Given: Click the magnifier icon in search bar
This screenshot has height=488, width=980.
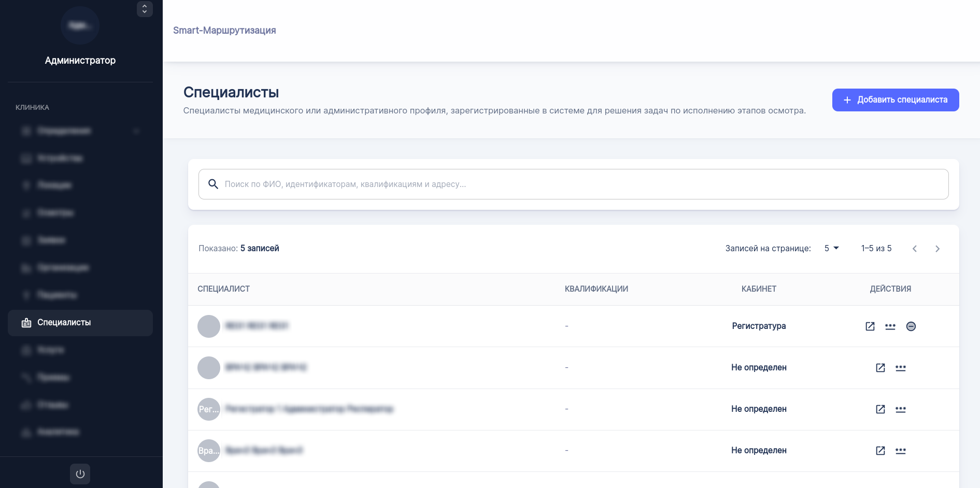Looking at the screenshot, I should pos(213,184).
